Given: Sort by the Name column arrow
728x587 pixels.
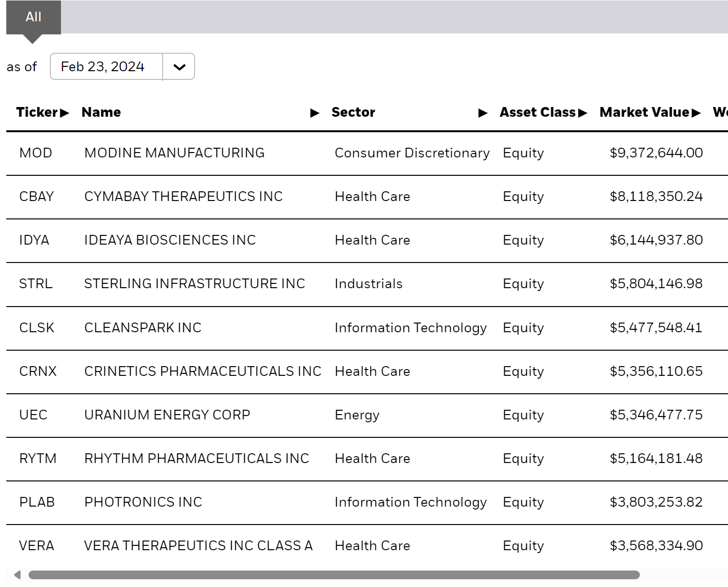Looking at the screenshot, I should pyautogui.click(x=315, y=113).
